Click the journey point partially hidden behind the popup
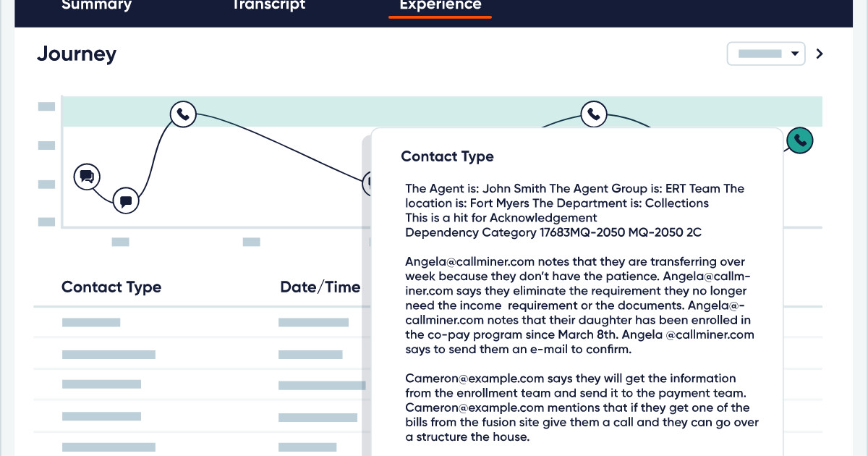 [367, 183]
